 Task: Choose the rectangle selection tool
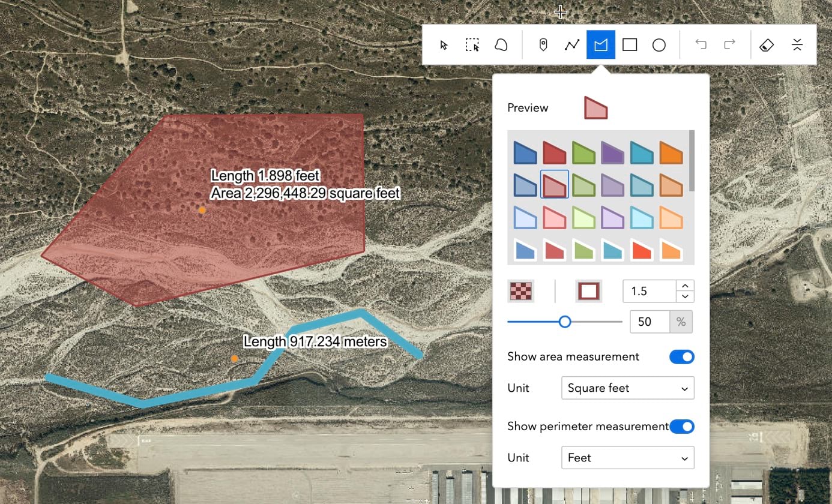(x=472, y=45)
